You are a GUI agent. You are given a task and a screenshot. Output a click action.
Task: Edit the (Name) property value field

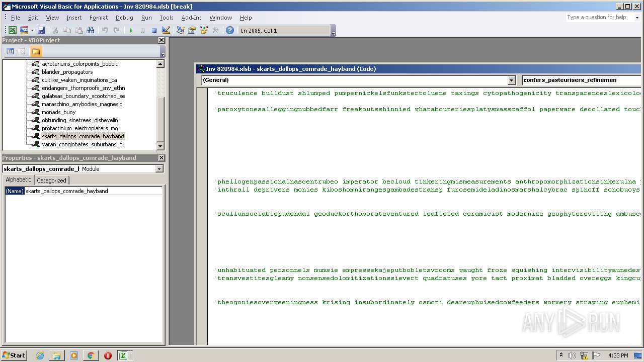[x=94, y=191]
